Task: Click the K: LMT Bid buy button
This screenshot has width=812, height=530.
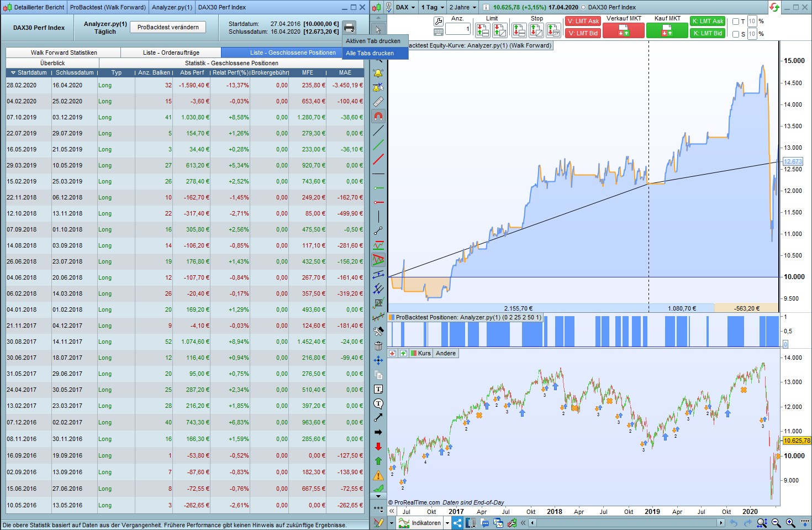Action: [708, 33]
